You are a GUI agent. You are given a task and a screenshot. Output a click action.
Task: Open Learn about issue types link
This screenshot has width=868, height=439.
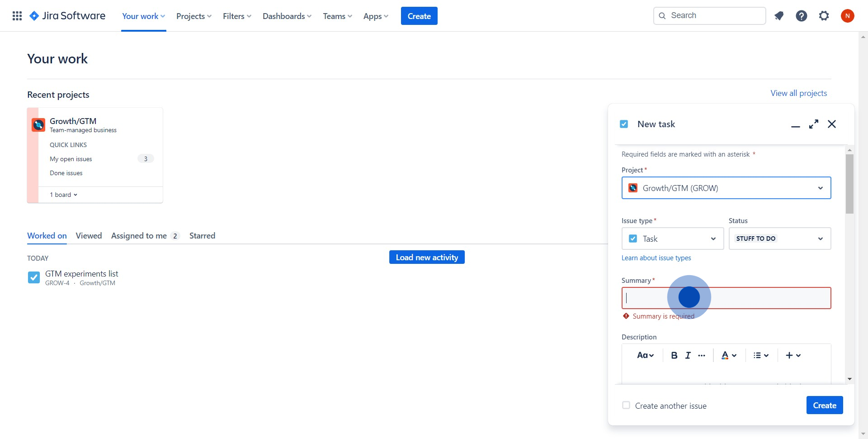point(656,258)
